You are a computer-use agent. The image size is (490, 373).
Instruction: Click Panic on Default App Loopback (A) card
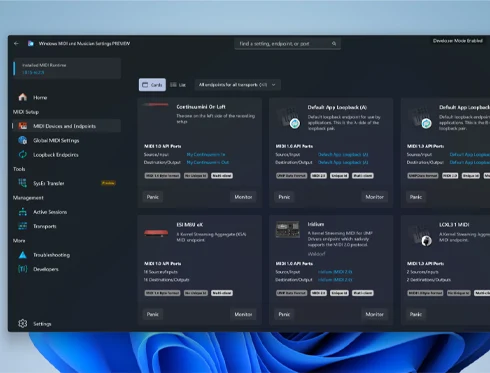click(284, 197)
